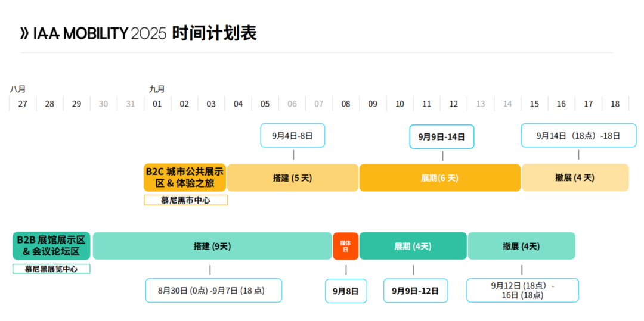Select the green 'B2B 展馆展示区 & 会议论坛区' label
The image size is (644, 321).
(51, 246)
